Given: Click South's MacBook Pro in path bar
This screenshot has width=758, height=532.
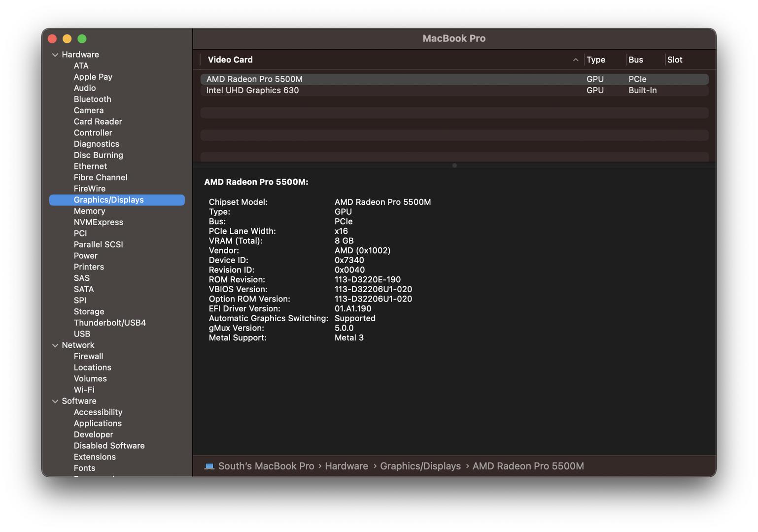Looking at the screenshot, I should (x=266, y=466).
